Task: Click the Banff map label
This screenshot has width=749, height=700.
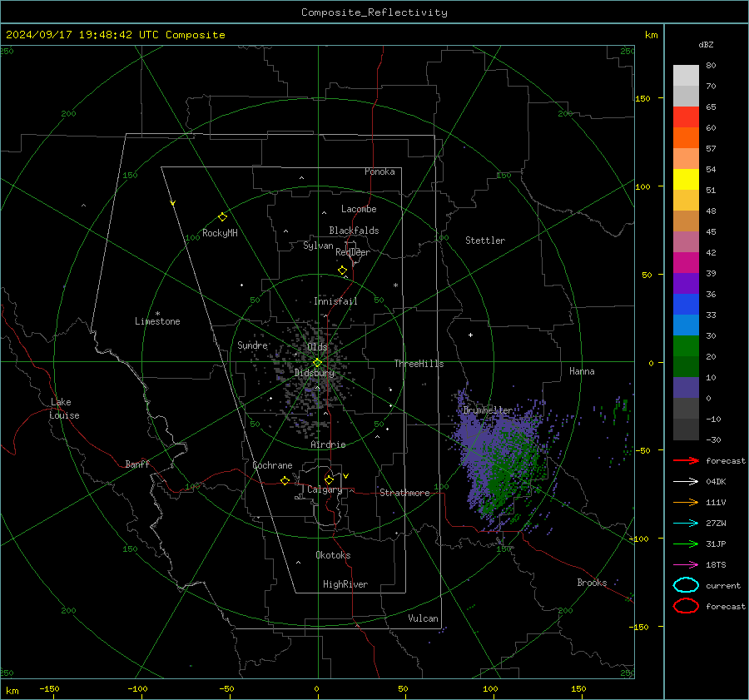Action: point(137,464)
